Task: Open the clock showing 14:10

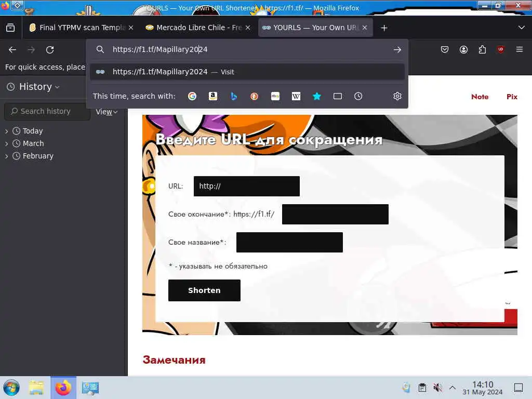Action: coord(483,388)
